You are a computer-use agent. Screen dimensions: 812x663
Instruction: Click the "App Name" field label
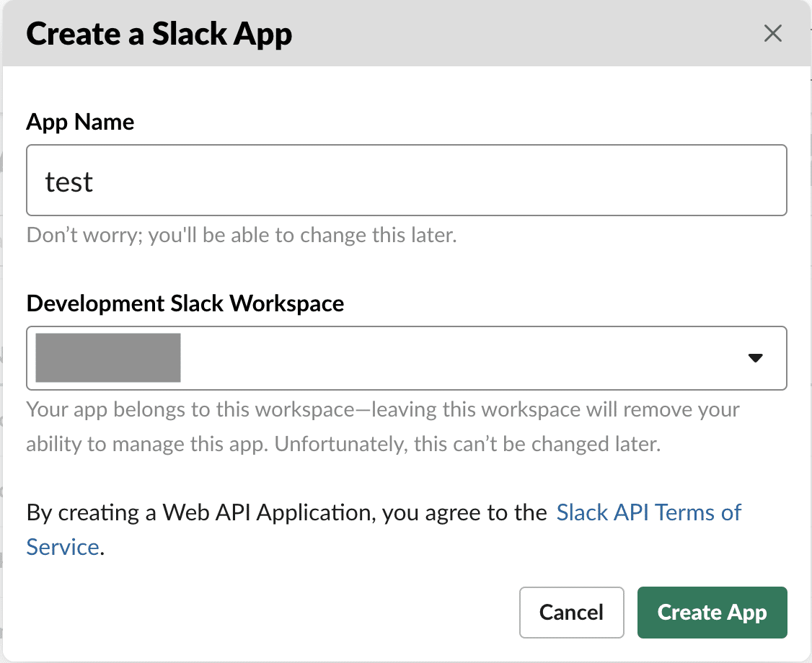coord(80,122)
